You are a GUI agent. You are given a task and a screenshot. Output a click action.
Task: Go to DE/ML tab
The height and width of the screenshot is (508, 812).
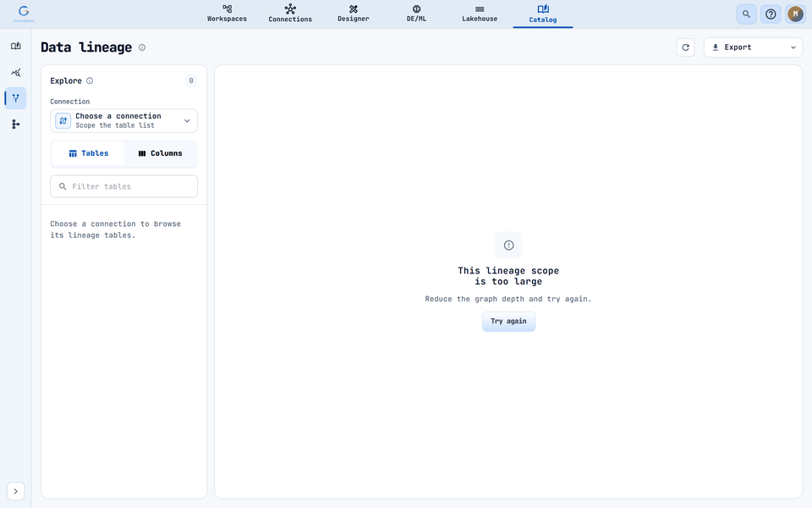click(x=416, y=14)
